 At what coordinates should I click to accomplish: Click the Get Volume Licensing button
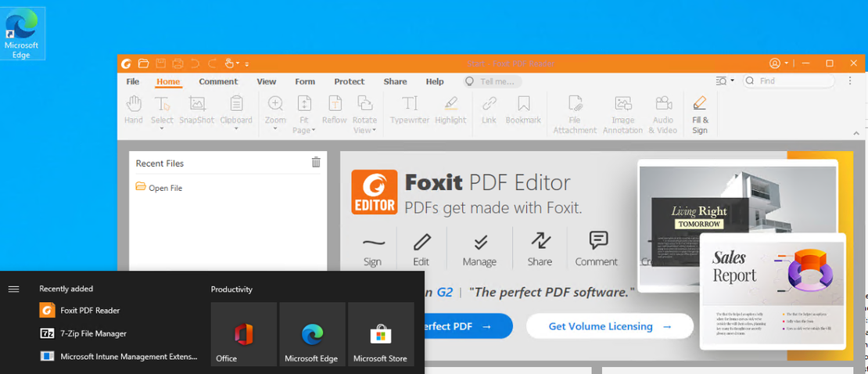coord(610,326)
